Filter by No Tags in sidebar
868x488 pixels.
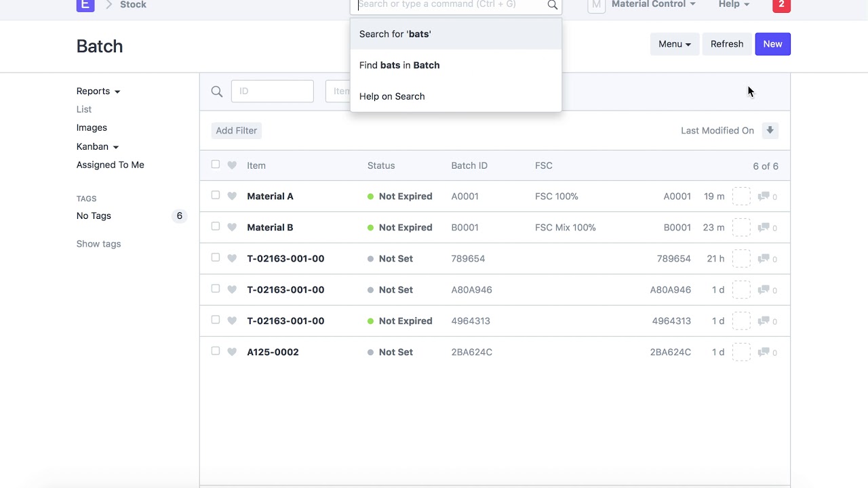tap(94, 216)
